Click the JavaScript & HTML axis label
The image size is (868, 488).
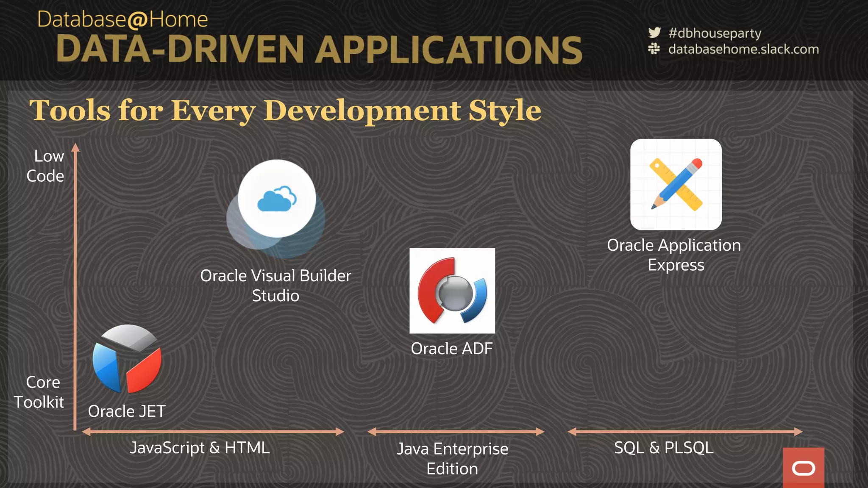coord(200,448)
